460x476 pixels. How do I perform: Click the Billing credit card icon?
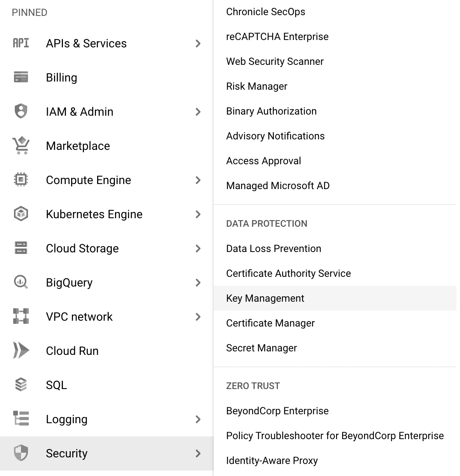21,77
